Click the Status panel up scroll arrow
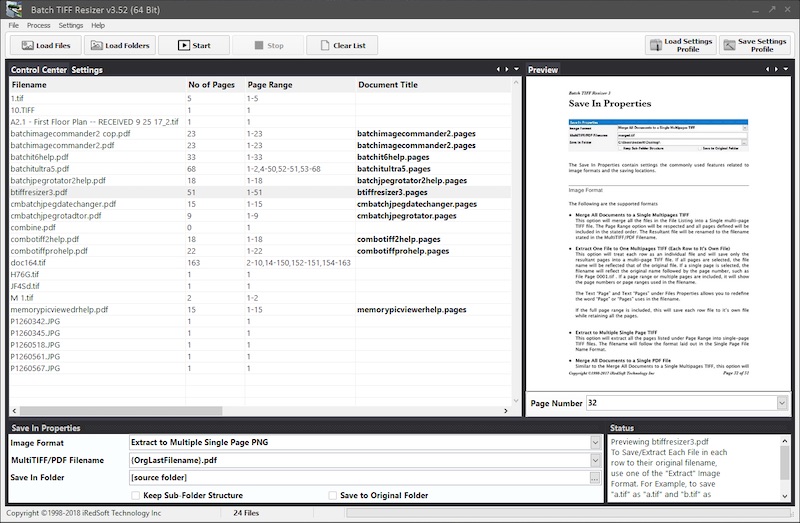The height and width of the screenshot is (523, 800). pos(785,440)
